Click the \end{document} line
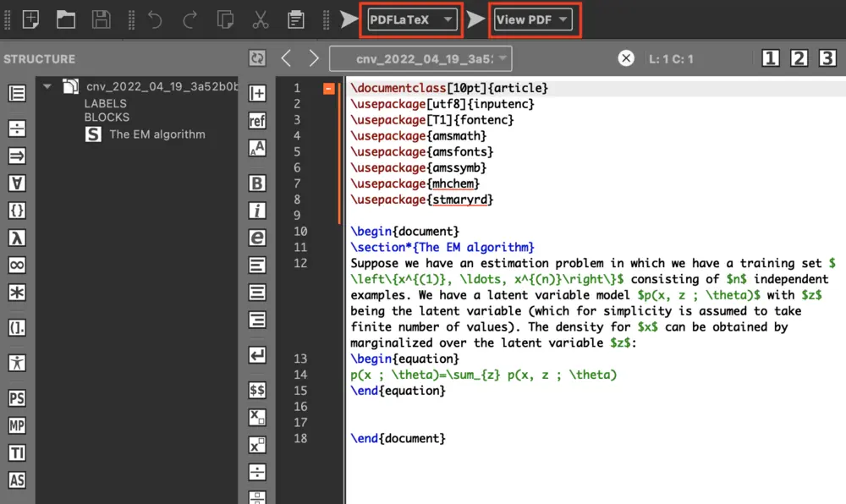 coord(398,438)
